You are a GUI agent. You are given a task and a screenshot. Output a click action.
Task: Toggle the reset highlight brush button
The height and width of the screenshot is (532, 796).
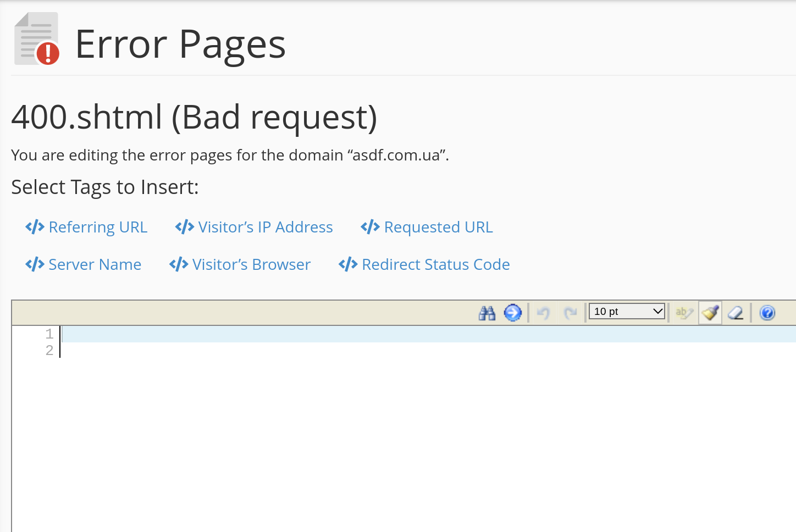[x=710, y=313]
